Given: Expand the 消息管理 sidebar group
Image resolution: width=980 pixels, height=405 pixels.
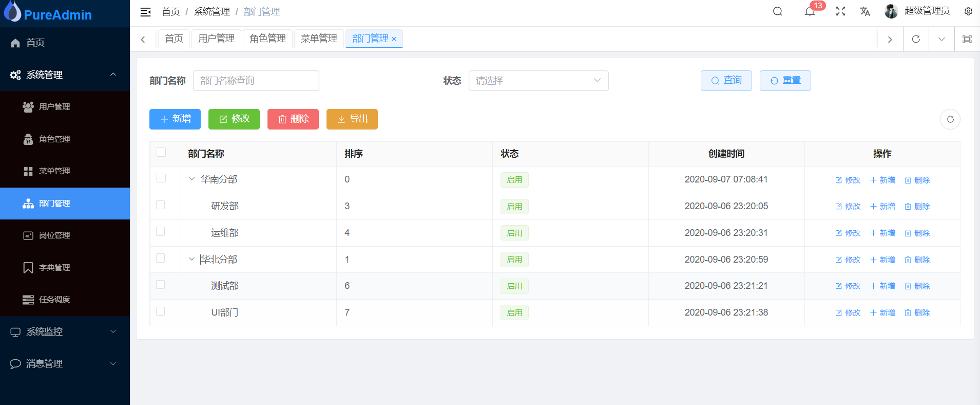Looking at the screenshot, I should (65, 364).
